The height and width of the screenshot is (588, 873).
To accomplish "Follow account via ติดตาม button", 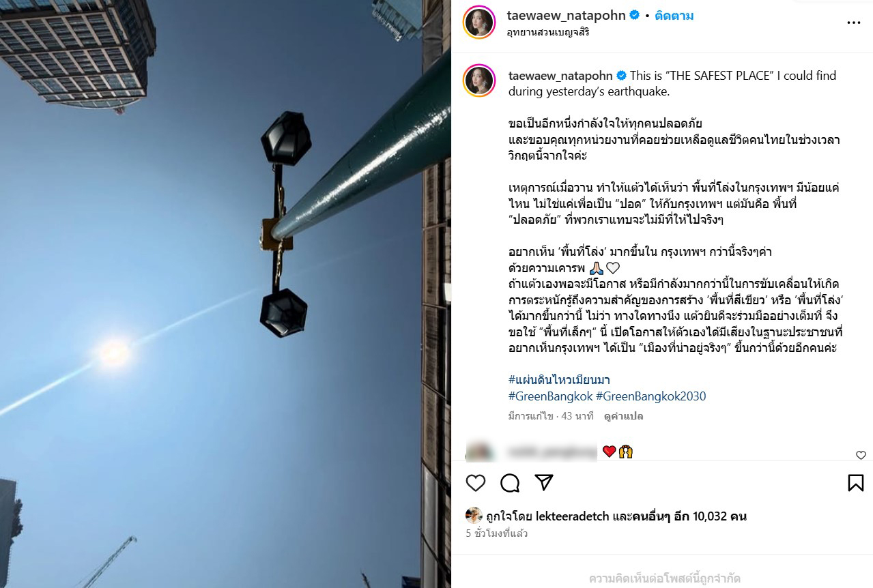I will click(674, 16).
